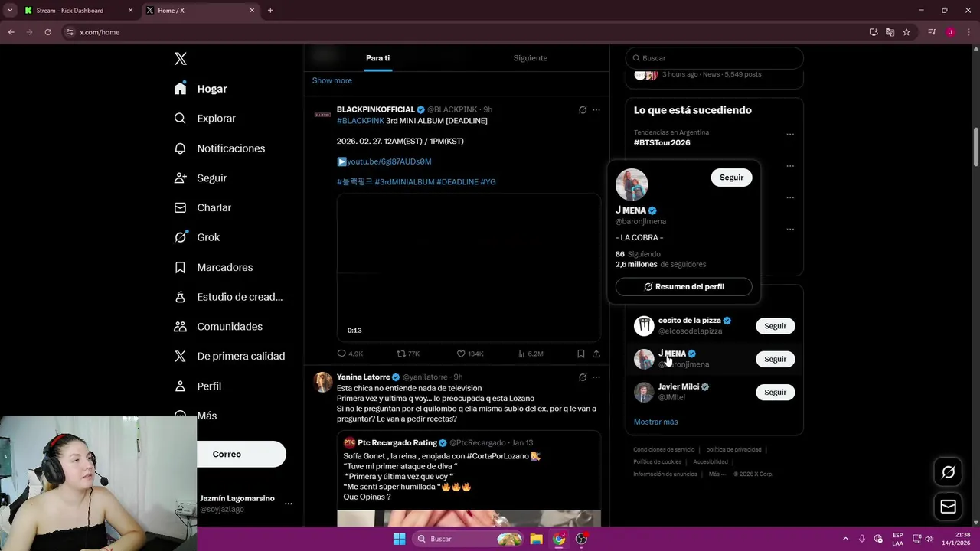The width and height of the screenshot is (980, 551).
Task: Click the browser address bar x.com/home
Action: click(459, 32)
